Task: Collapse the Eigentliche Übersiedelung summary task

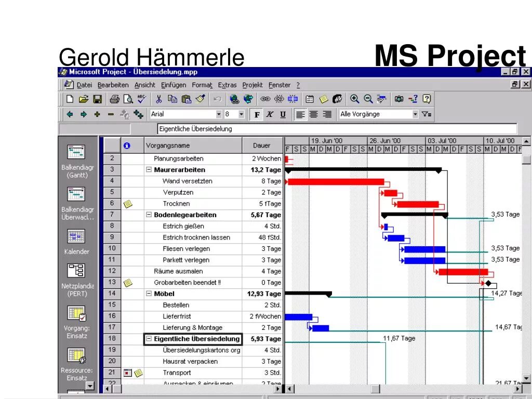Action: click(149, 339)
